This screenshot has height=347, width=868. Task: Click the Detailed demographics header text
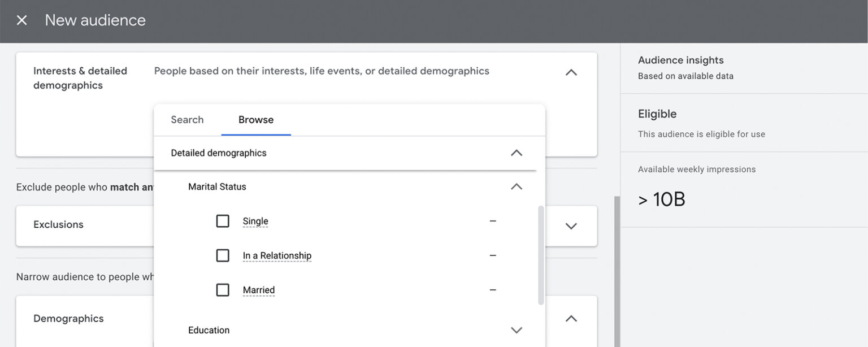(218, 153)
